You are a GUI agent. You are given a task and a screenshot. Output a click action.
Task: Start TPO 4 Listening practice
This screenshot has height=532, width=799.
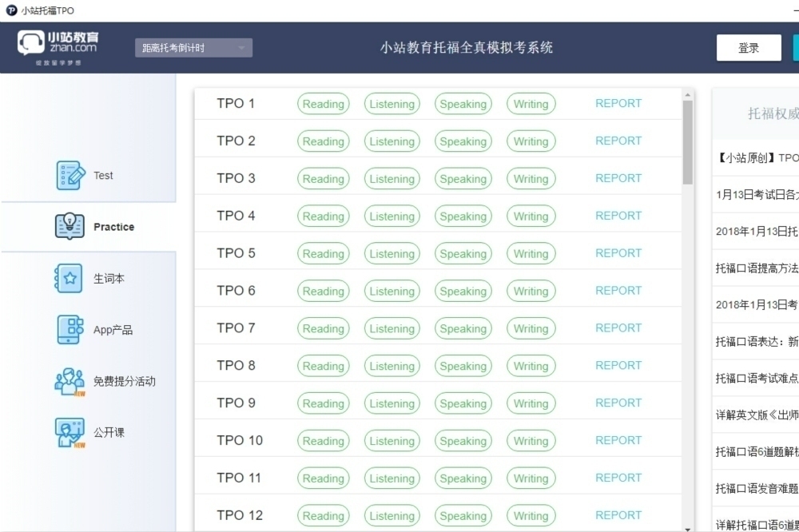pos(392,216)
